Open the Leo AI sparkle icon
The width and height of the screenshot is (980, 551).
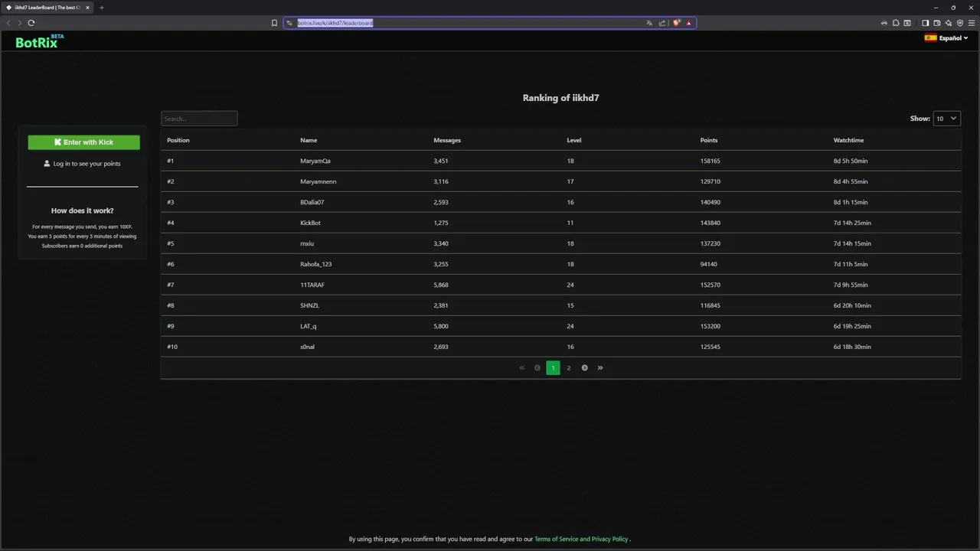click(x=949, y=23)
